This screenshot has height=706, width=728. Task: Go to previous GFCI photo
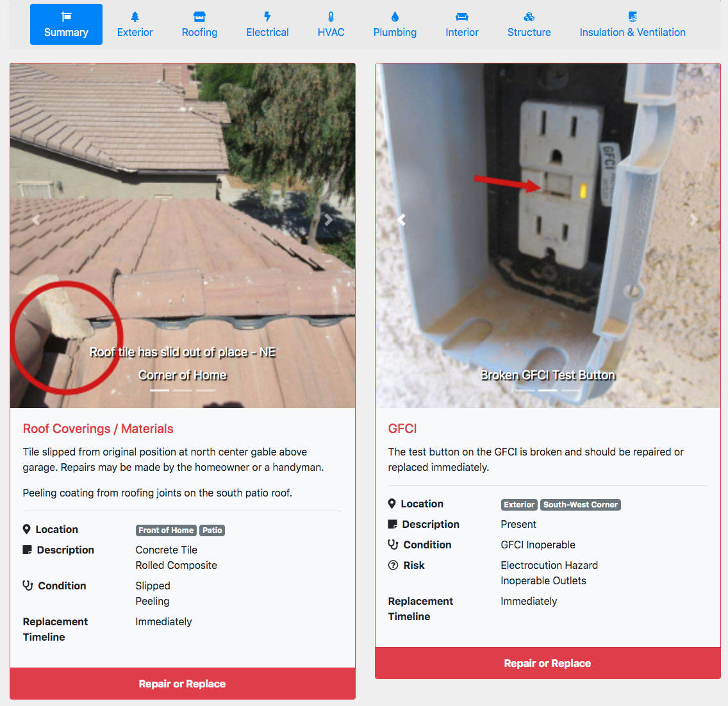[402, 220]
